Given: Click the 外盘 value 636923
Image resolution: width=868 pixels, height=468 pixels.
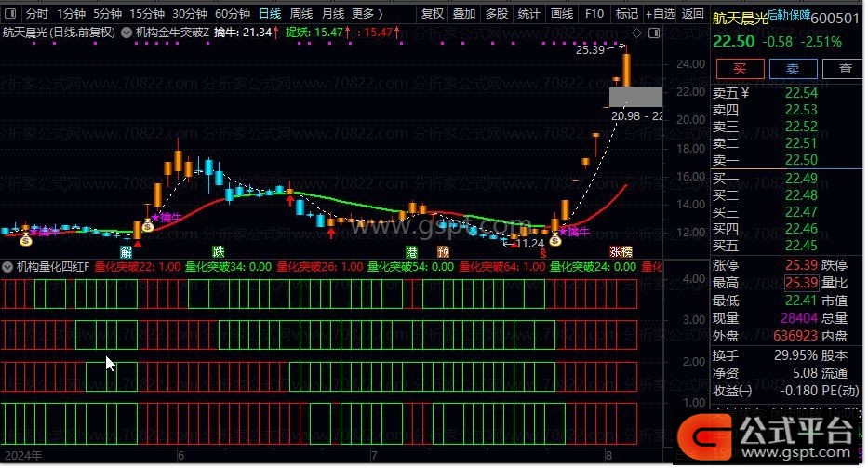Looking at the screenshot, I should tap(795, 336).
